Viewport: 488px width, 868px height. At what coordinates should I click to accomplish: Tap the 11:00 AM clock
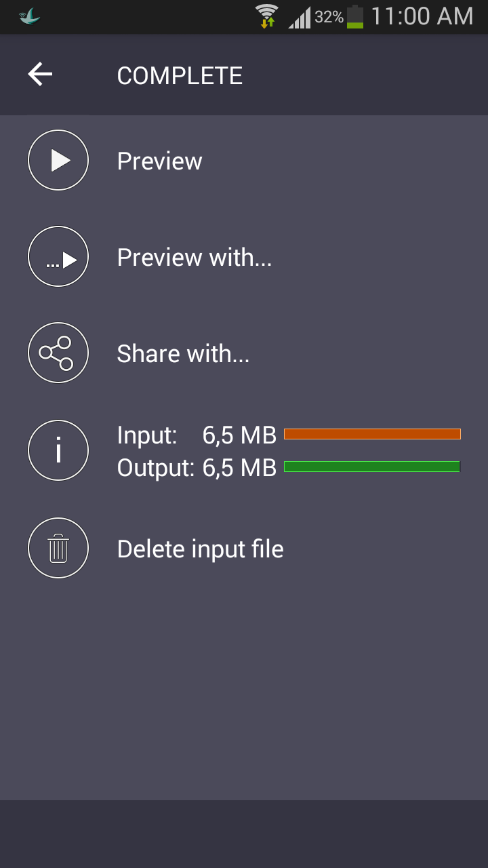click(422, 16)
